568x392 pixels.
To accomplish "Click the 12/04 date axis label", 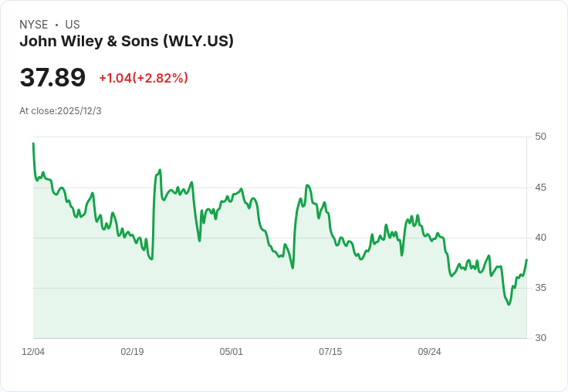I will point(33,352).
